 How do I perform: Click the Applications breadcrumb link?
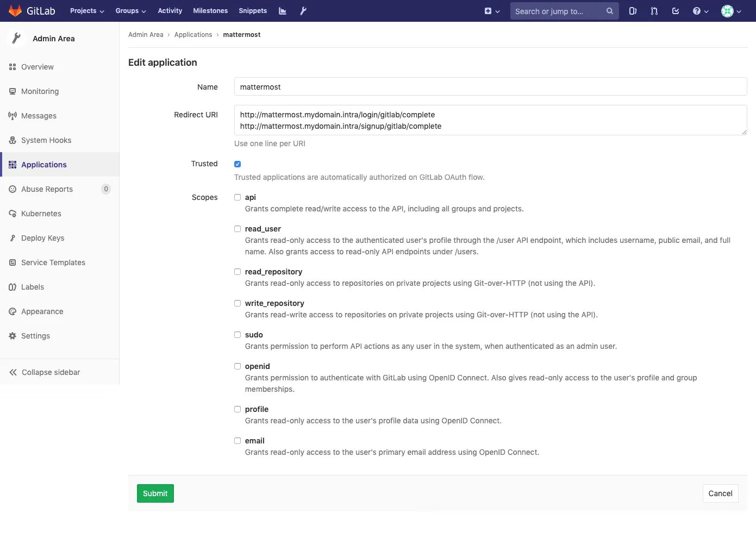[193, 35]
